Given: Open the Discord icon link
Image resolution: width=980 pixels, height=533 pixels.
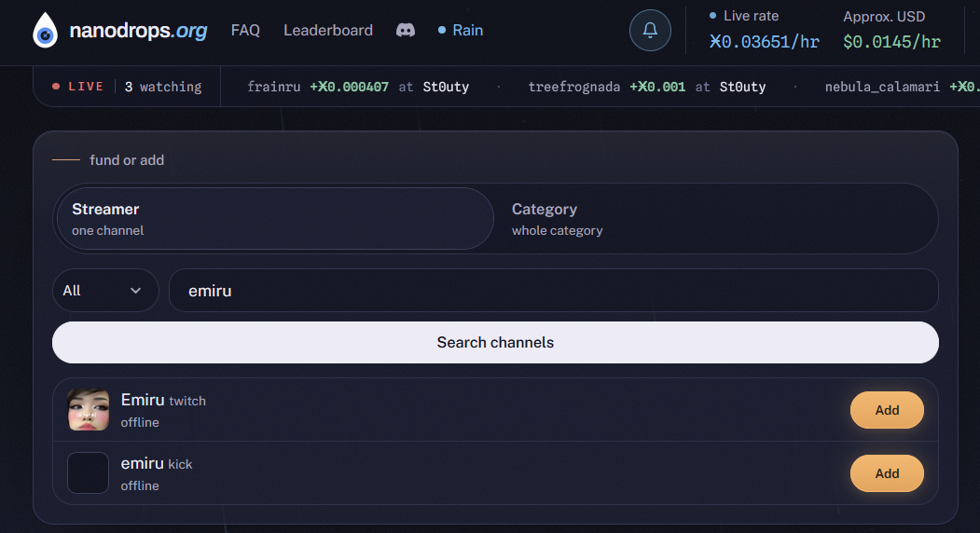Looking at the screenshot, I should [406, 30].
